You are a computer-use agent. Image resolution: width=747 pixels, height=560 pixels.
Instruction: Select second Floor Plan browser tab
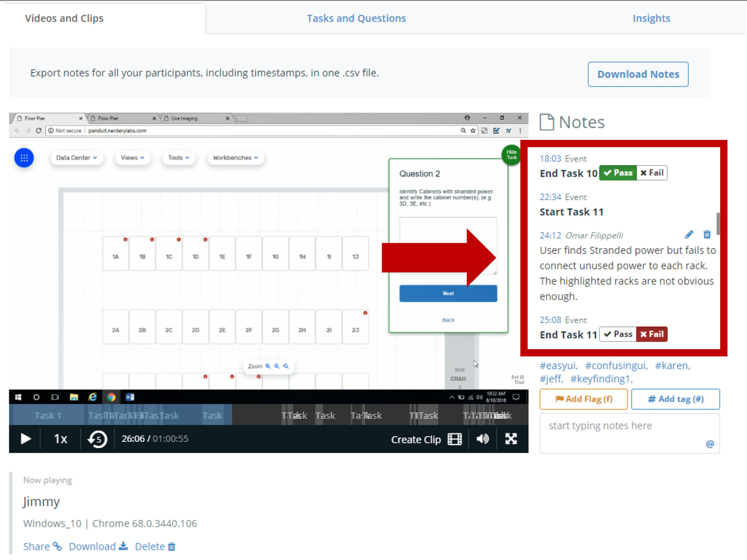pyautogui.click(x=123, y=118)
